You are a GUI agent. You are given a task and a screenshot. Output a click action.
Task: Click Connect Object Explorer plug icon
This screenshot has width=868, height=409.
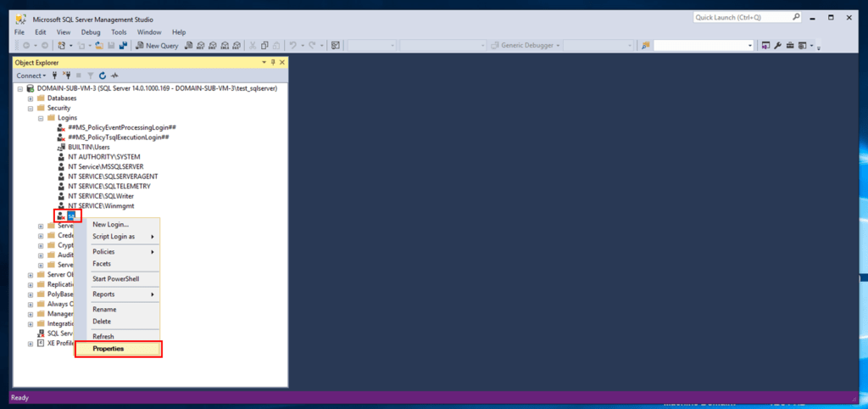[55, 76]
